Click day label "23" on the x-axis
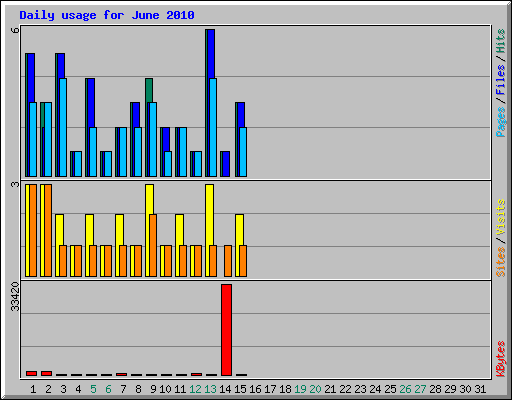512x400 pixels. click(360, 389)
